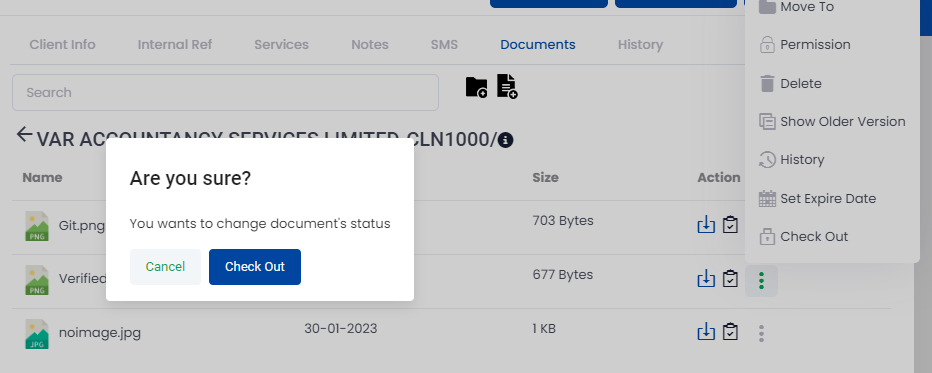The image size is (932, 373).
Task: Go back using the left arrow icon
Action: (24, 134)
